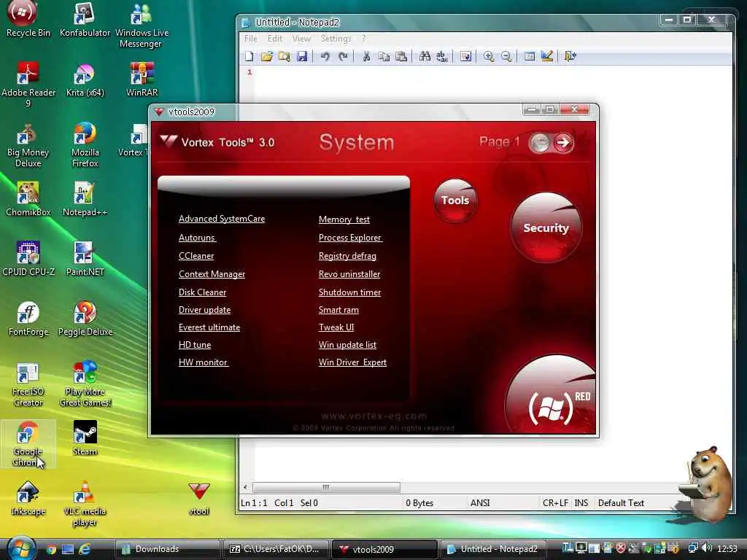Open the File menu in Notepad2

pyautogui.click(x=251, y=39)
